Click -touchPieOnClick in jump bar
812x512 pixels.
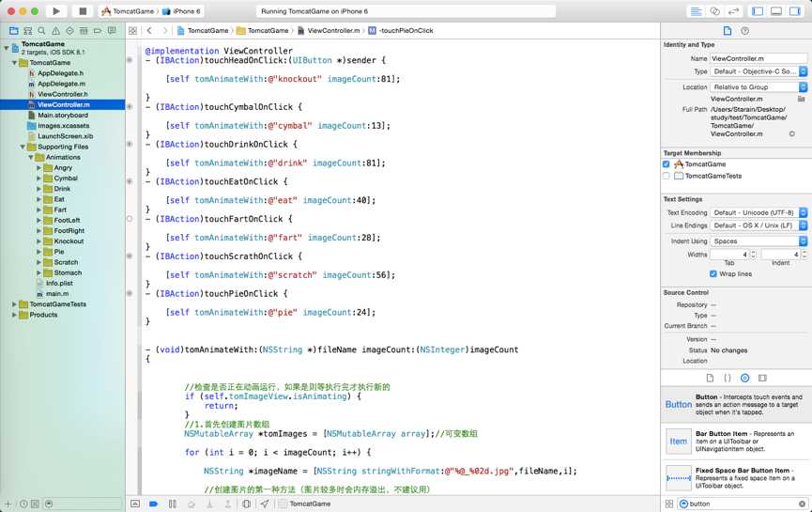point(401,31)
